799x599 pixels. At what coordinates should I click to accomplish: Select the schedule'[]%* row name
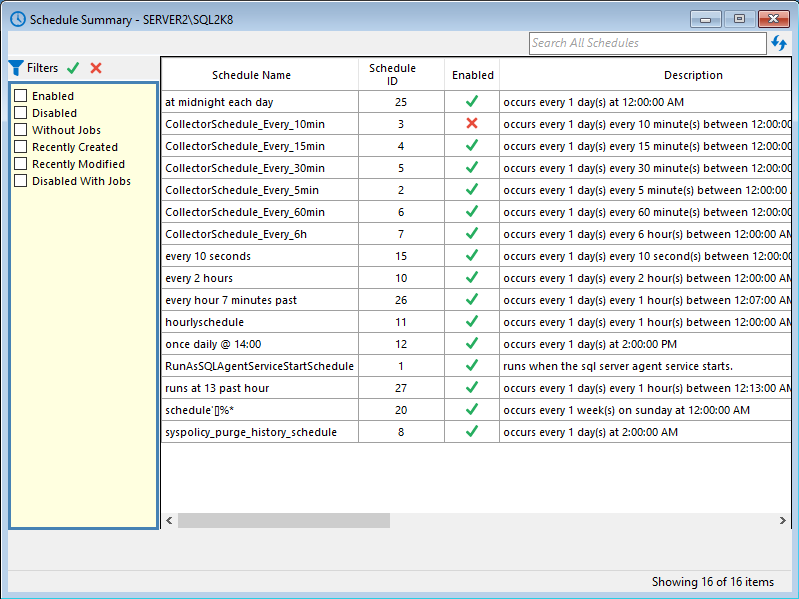(x=200, y=410)
